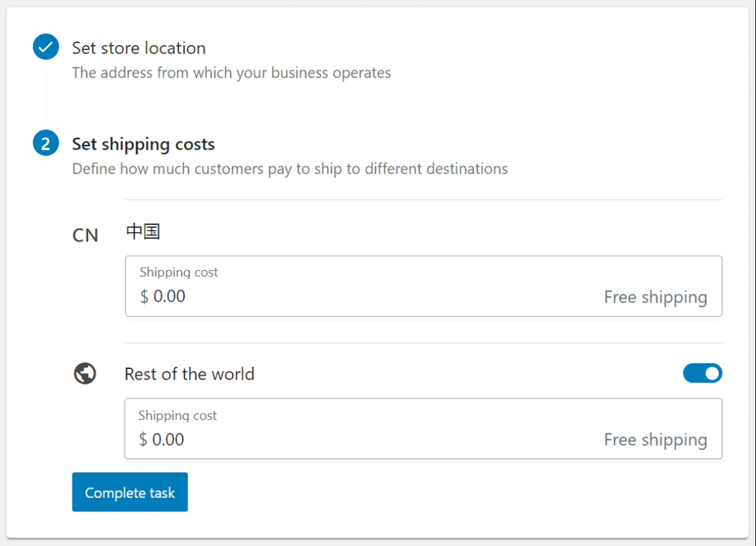Image resolution: width=756 pixels, height=546 pixels.
Task: Click the step 2 number badge
Action: 45,144
